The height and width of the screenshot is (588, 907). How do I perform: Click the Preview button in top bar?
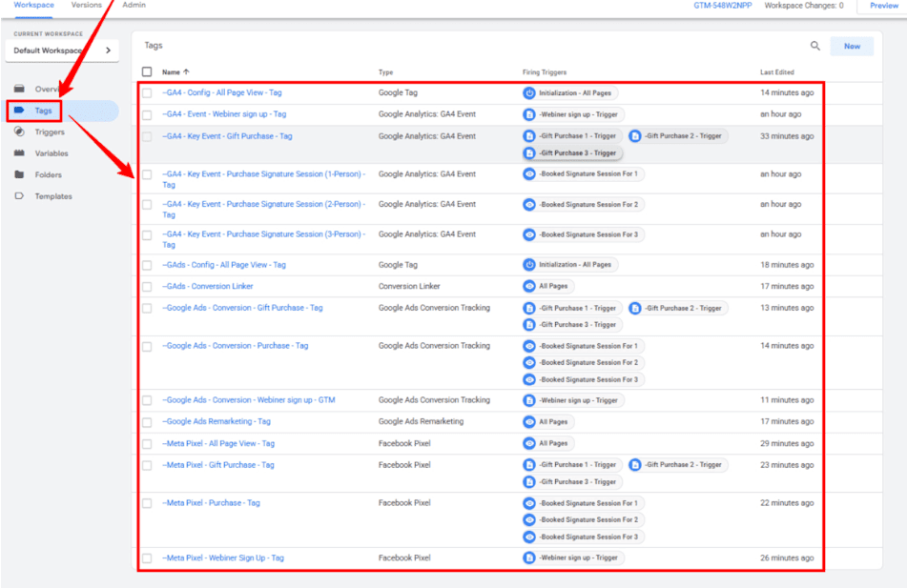pos(883,6)
